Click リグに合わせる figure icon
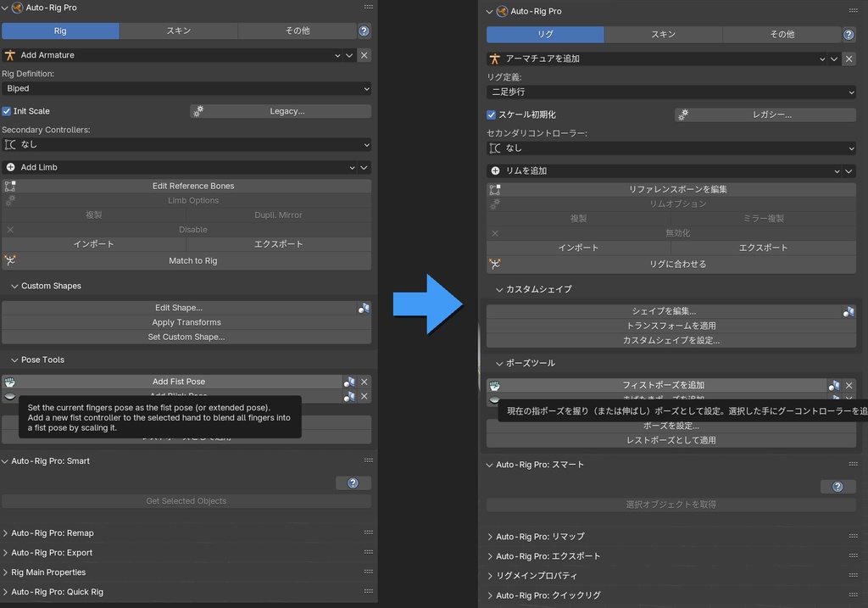The image size is (868, 608). coord(495,264)
